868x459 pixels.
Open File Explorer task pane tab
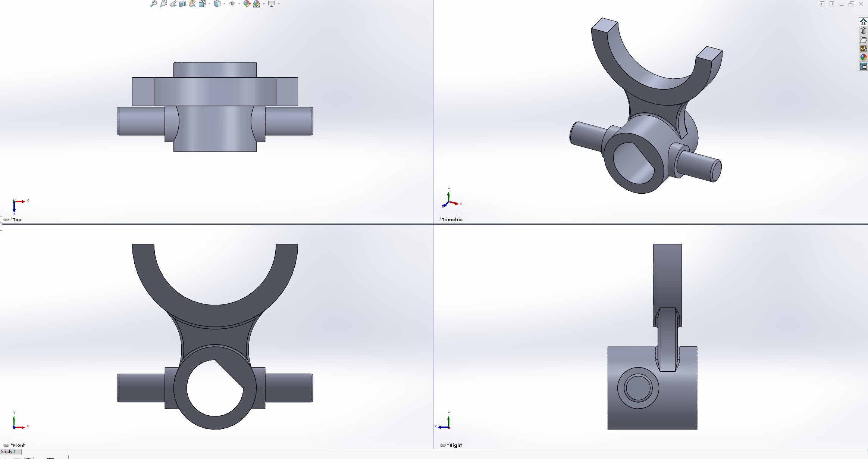863,40
